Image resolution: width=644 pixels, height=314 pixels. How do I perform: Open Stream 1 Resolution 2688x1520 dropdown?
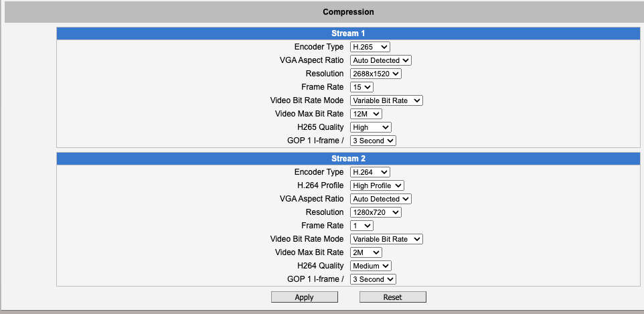pos(375,74)
